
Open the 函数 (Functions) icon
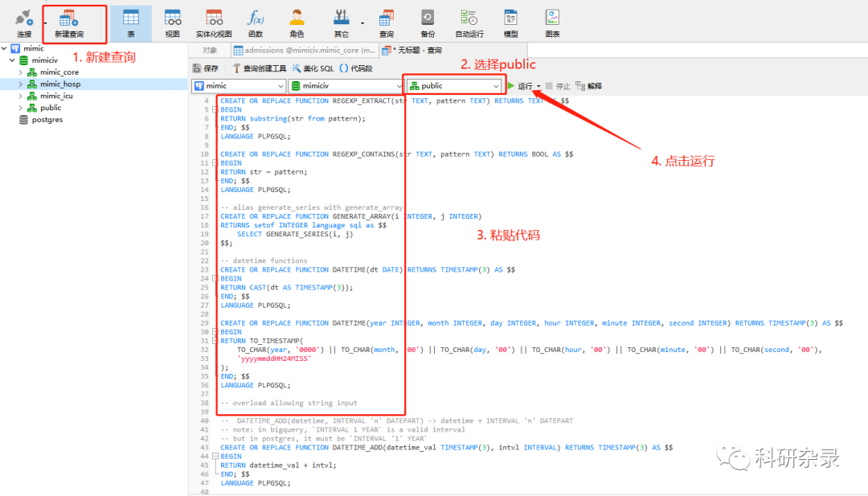point(257,22)
